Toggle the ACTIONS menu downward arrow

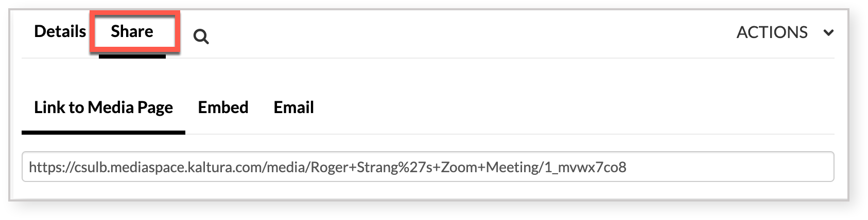828,33
